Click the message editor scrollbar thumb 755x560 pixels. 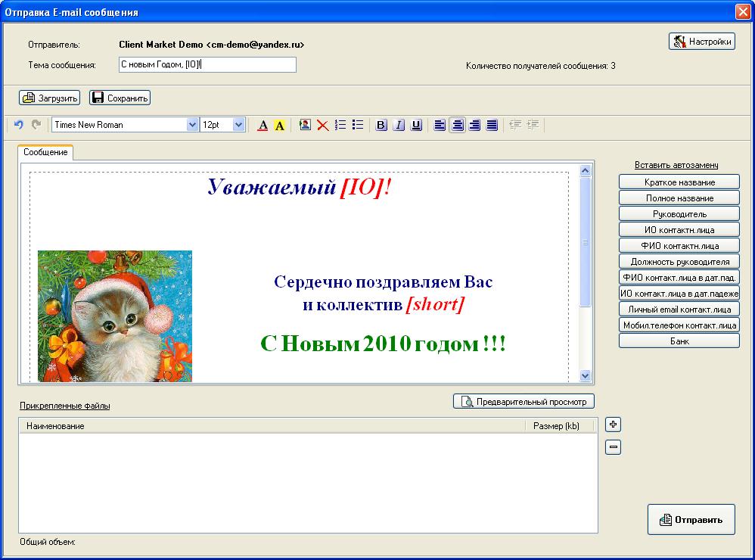[x=585, y=242]
